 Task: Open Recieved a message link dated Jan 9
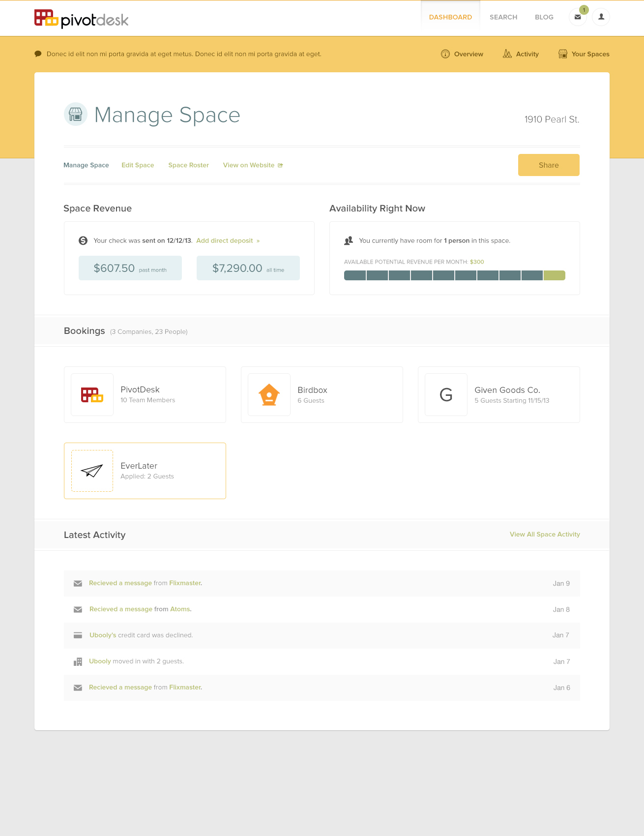[x=120, y=583]
